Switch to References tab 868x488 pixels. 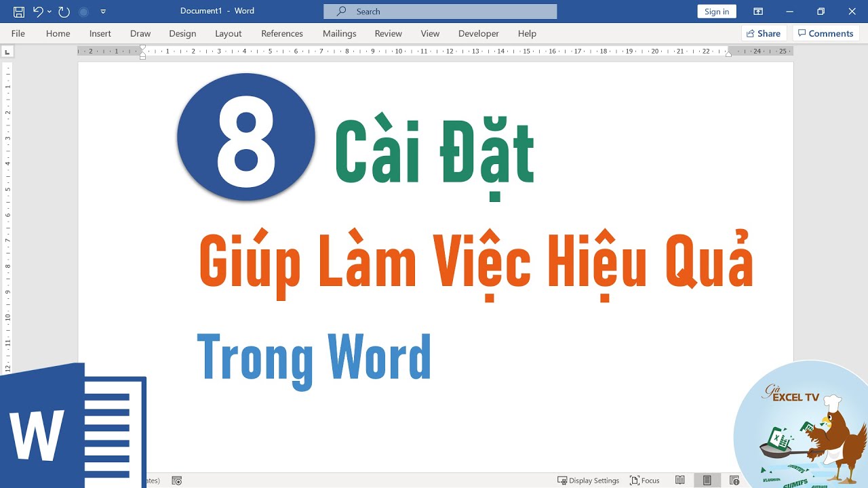click(282, 33)
